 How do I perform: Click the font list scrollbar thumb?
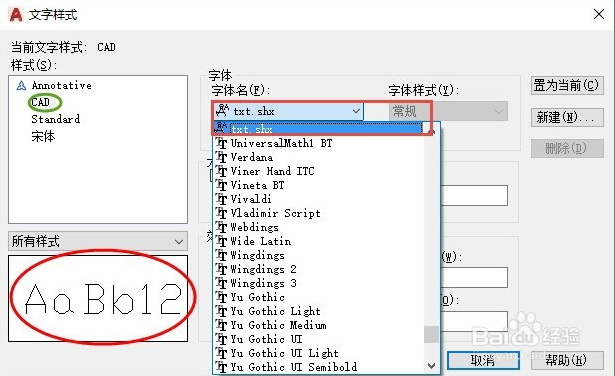tap(431, 334)
